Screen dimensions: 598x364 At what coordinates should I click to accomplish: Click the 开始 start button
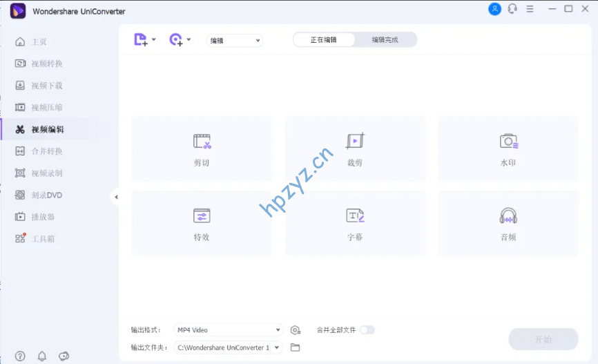click(x=543, y=339)
